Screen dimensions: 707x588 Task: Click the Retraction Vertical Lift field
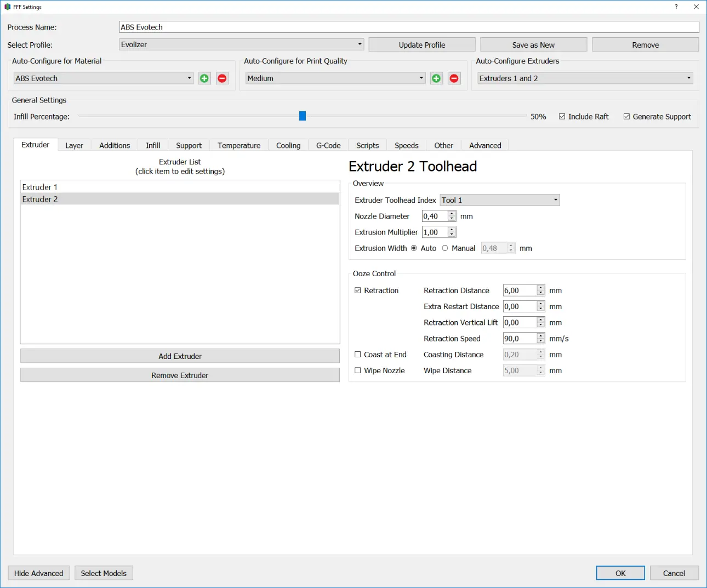520,323
